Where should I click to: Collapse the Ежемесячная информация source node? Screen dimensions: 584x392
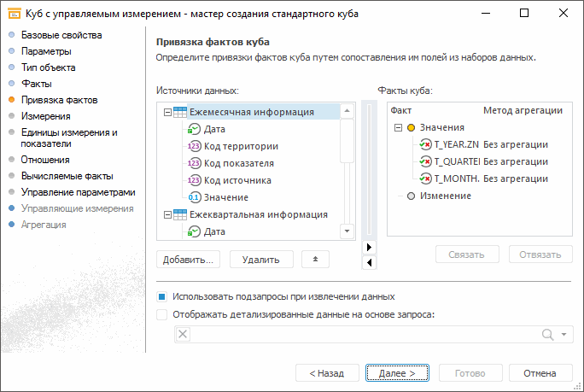click(165, 112)
